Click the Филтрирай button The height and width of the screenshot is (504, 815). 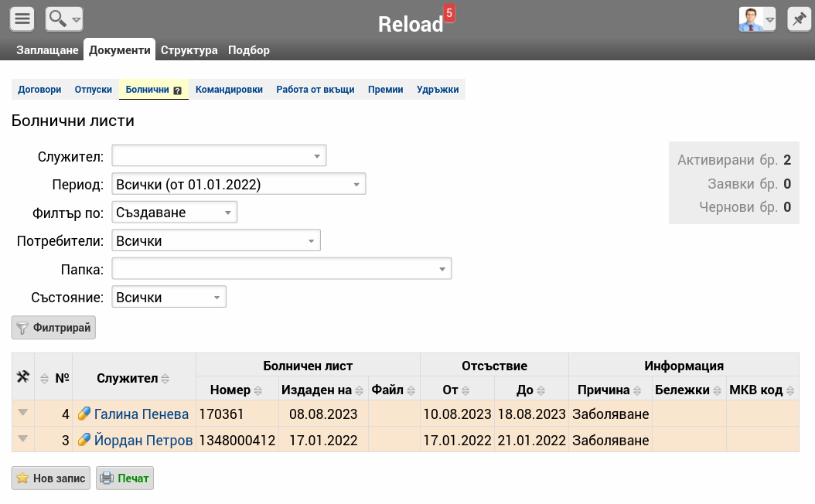[x=53, y=328]
